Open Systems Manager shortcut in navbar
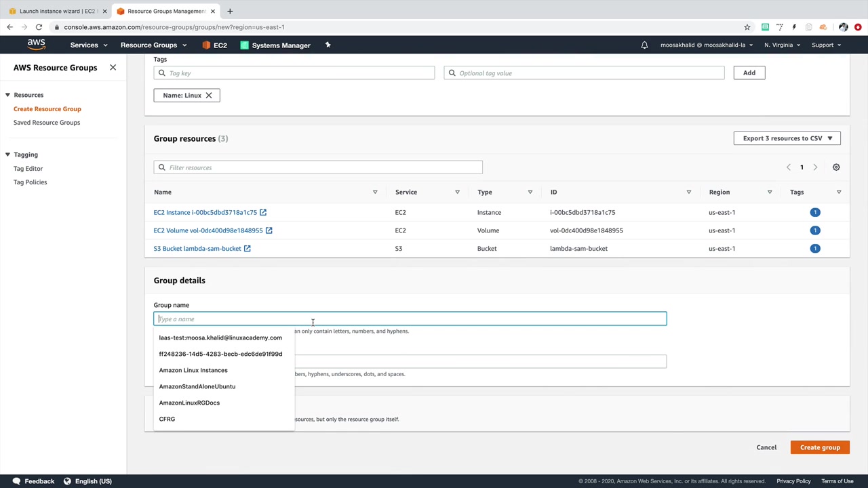This screenshot has width=868, height=488. [275, 45]
